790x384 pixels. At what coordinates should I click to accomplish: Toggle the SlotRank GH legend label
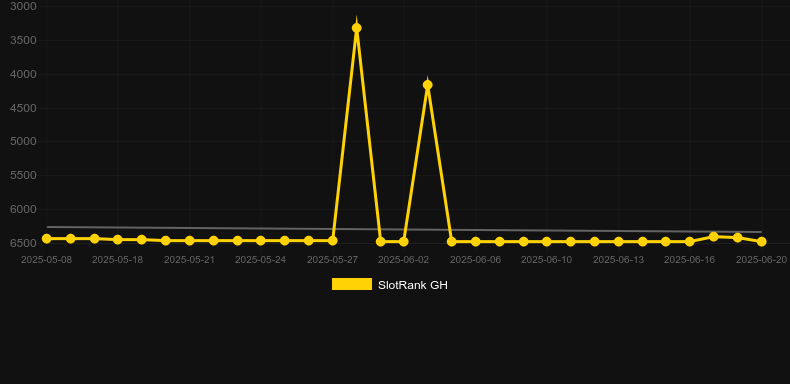point(413,285)
